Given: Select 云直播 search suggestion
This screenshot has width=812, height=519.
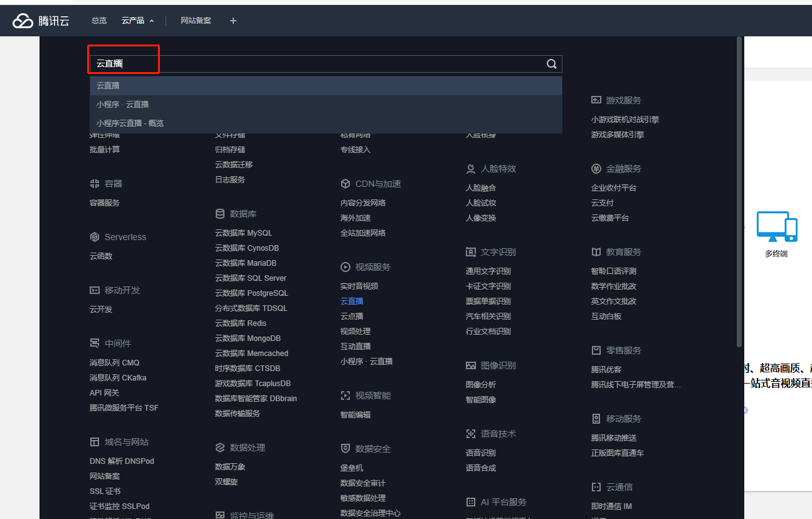Looking at the screenshot, I should 326,86.
